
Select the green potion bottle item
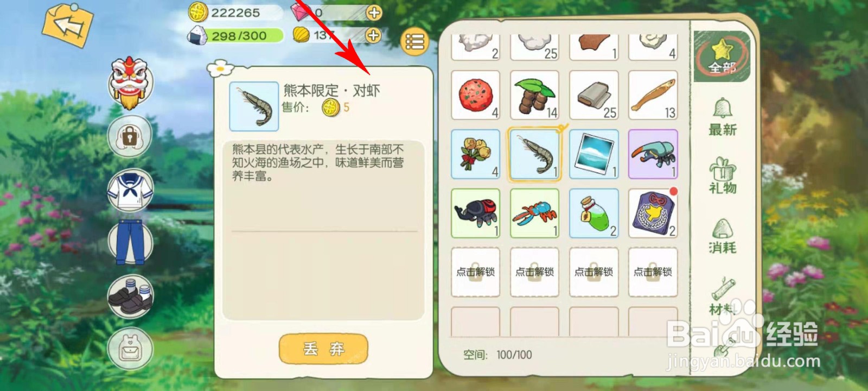click(594, 213)
